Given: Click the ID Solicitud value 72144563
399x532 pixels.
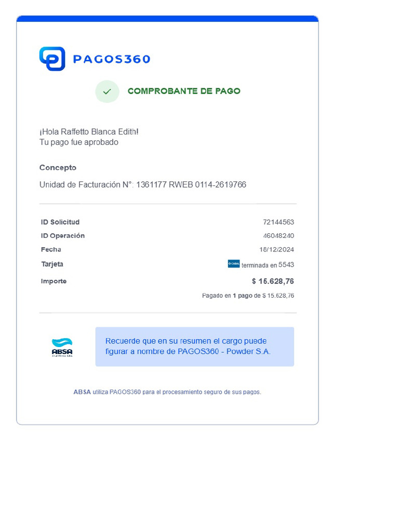Looking at the screenshot, I should coord(278,222).
